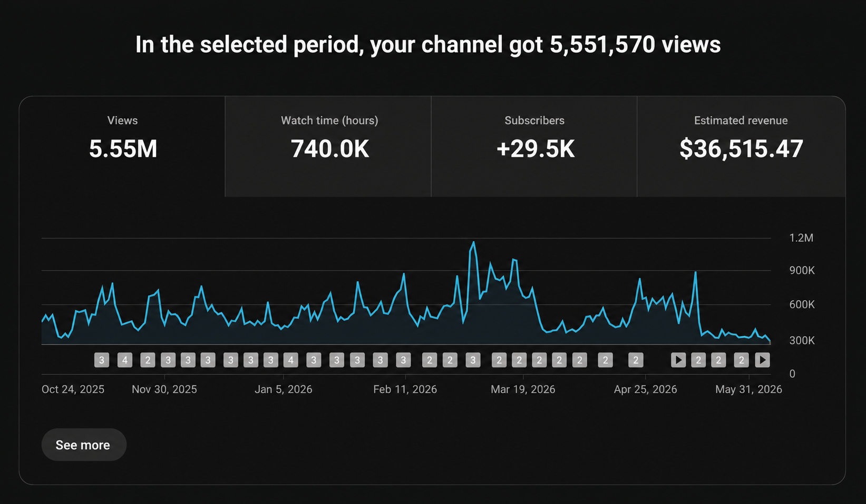
Task: Select the '3' video marker above Feb 11, 2026
Action: [x=404, y=360]
